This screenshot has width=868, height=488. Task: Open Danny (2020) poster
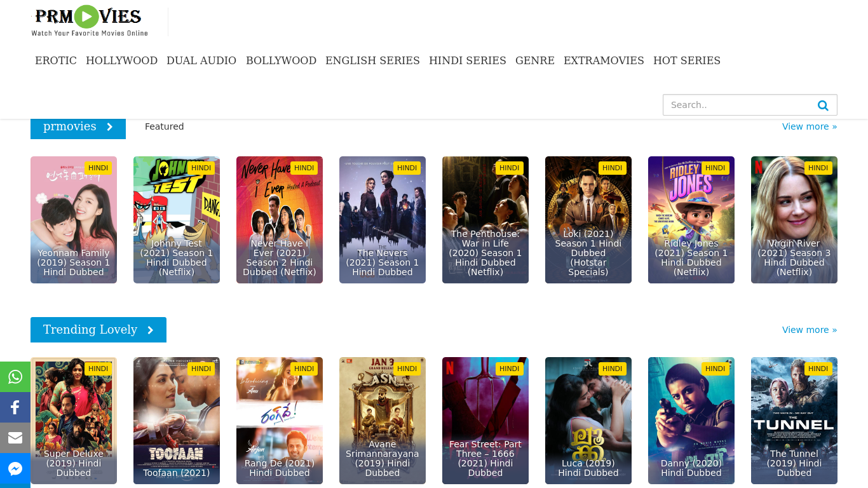pos(691,421)
